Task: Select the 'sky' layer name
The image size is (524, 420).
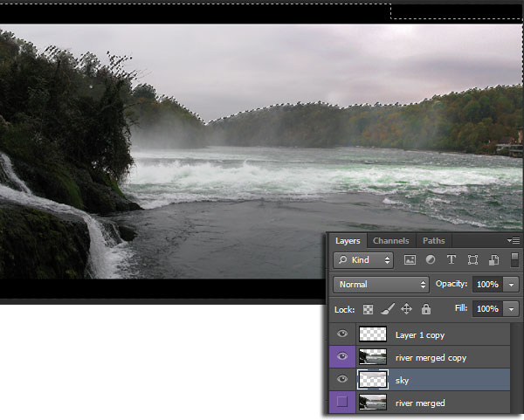Action: click(402, 381)
